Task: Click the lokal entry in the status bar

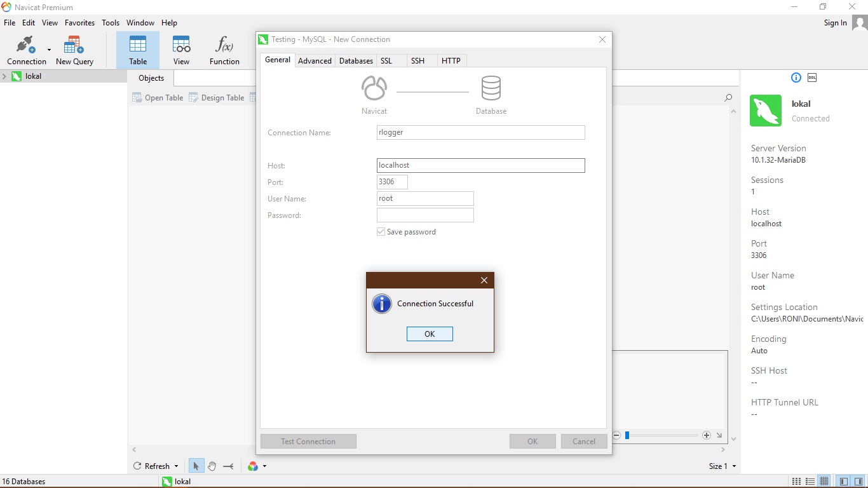Action: click(177, 482)
